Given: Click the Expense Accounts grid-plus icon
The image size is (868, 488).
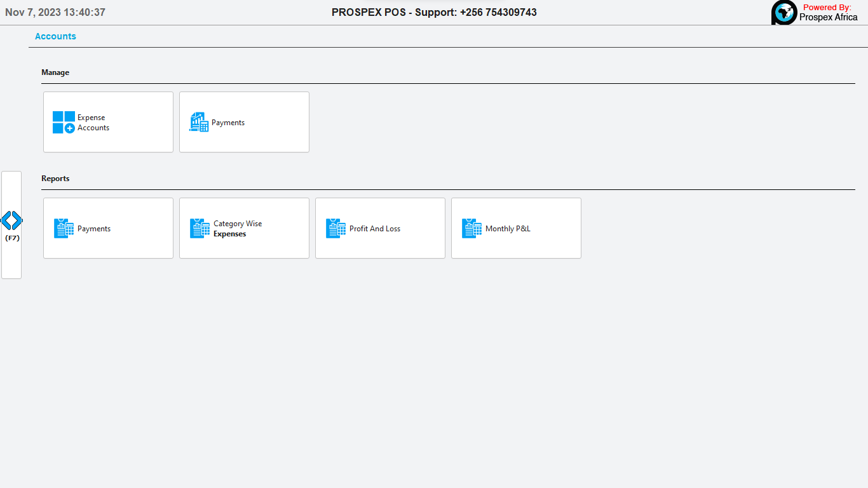Looking at the screenshot, I should (64, 122).
